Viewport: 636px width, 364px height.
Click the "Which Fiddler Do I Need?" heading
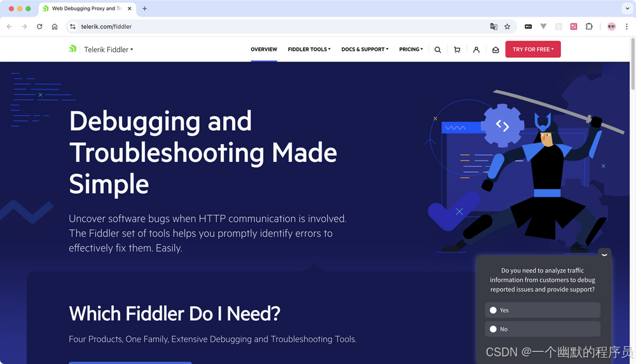coord(174,313)
